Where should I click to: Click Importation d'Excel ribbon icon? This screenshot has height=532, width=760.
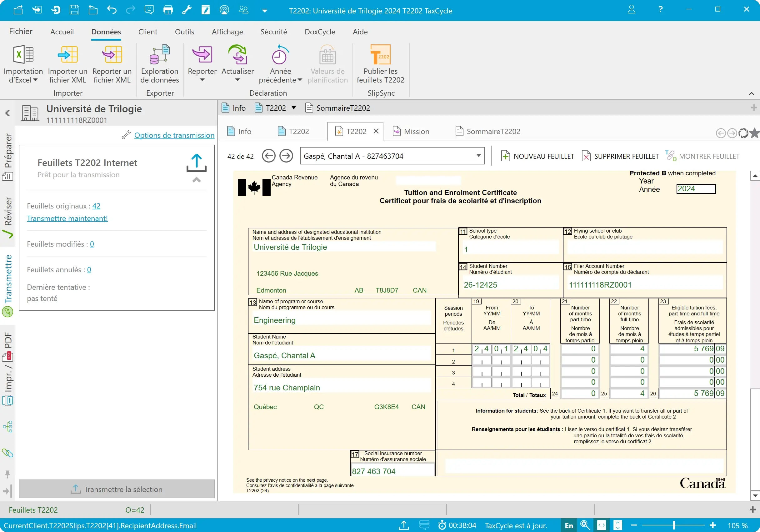point(23,55)
